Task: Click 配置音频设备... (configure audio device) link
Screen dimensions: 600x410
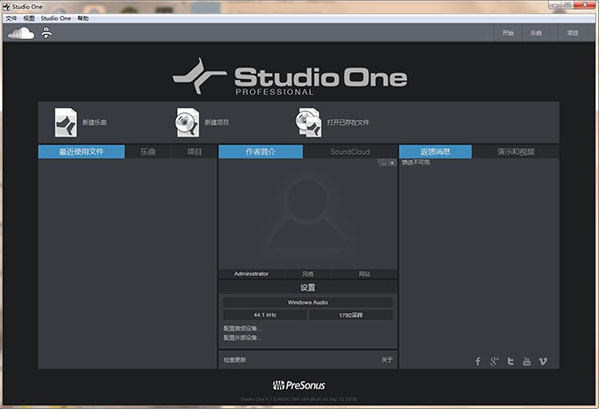Action: click(x=243, y=328)
